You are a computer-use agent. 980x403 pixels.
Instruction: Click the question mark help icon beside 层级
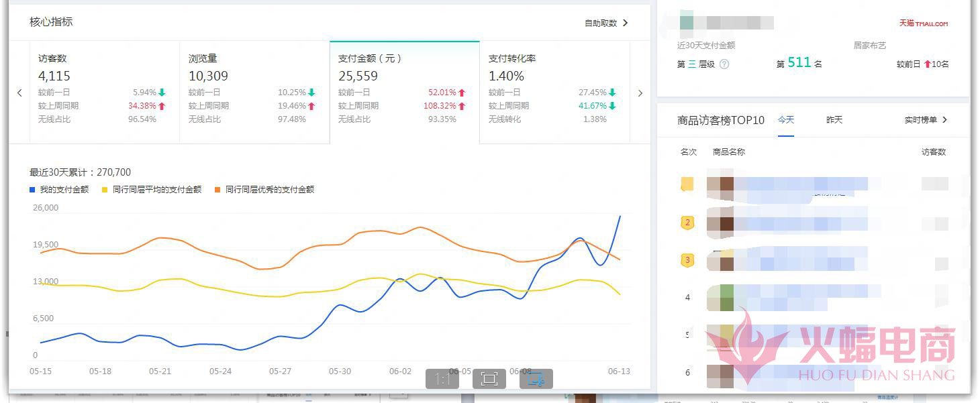coord(724,64)
